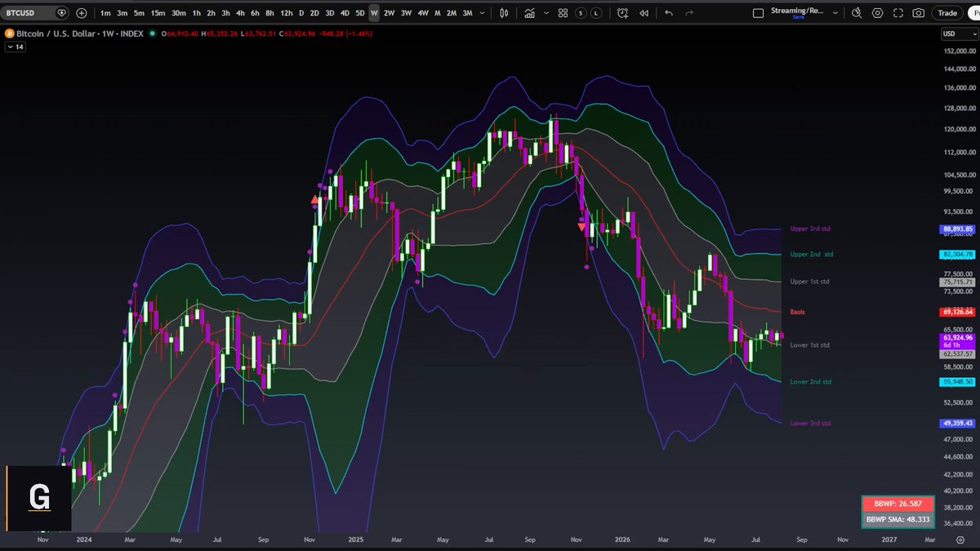Switch to the 2W timeframe
The height and width of the screenshot is (551, 980).
click(389, 13)
